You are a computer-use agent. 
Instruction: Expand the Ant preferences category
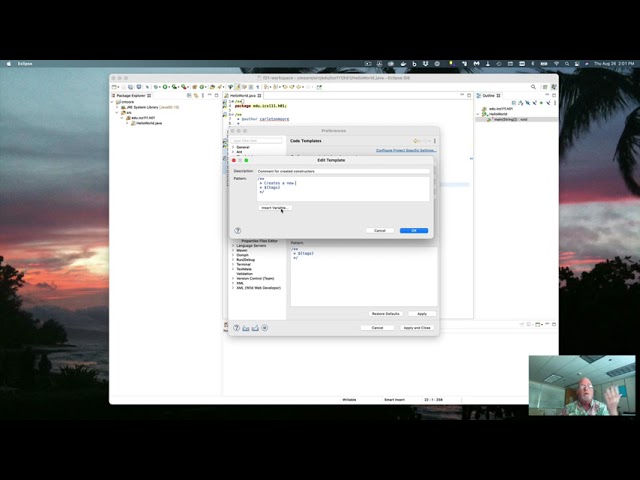coord(233,152)
